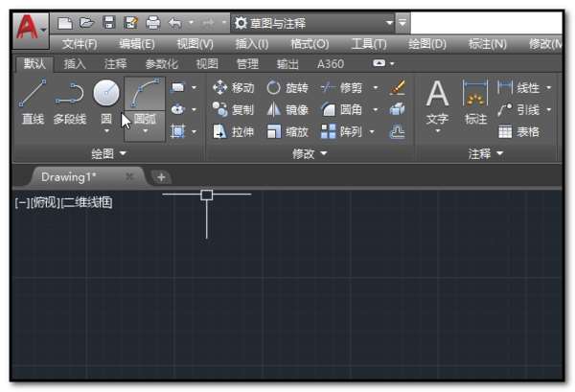Use the 拉伸 (Stretch) tool

[x=233, y=131]
